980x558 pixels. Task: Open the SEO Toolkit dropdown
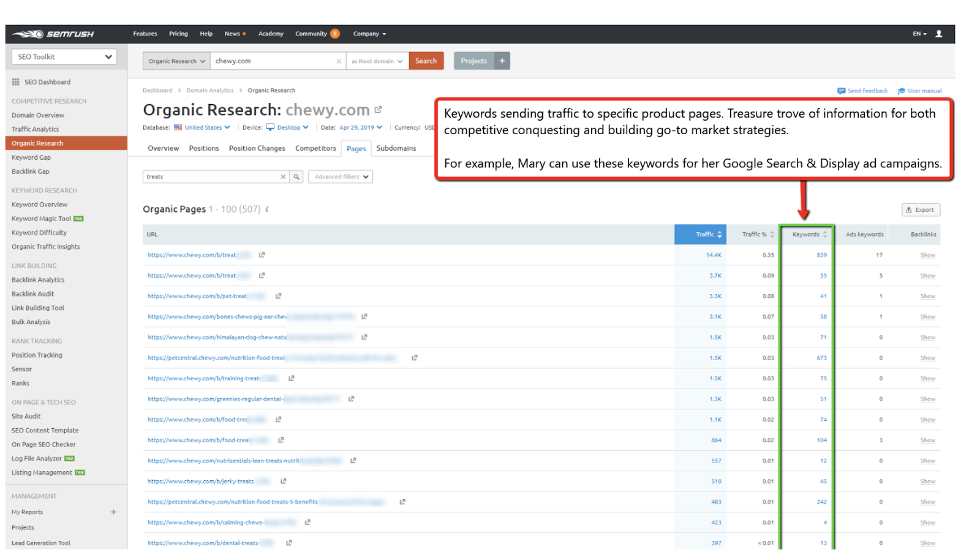tap(64, 57)
